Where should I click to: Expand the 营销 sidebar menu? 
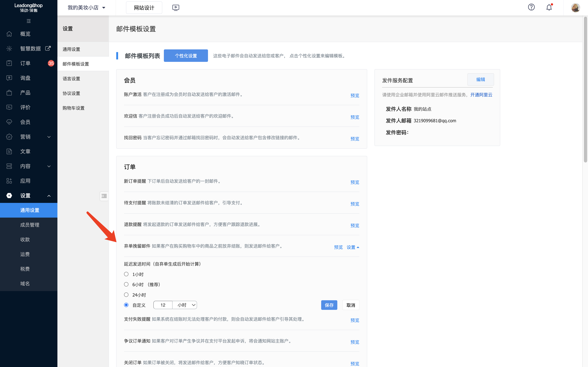25,137
